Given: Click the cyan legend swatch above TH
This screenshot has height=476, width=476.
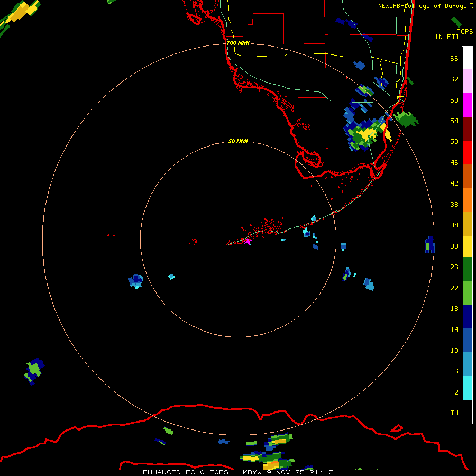Looking at the screenshot, I should coord(467,388).
